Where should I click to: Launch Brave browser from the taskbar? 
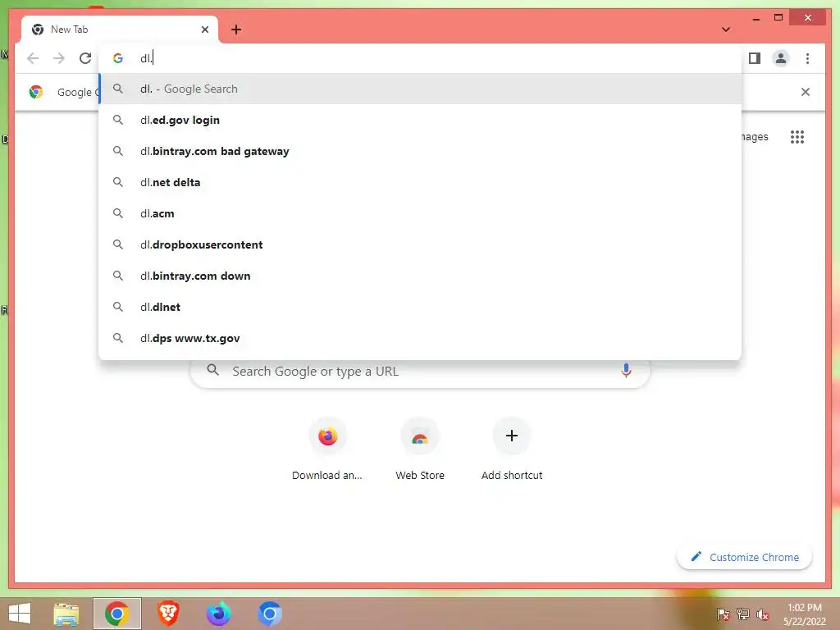coord(168,614)
